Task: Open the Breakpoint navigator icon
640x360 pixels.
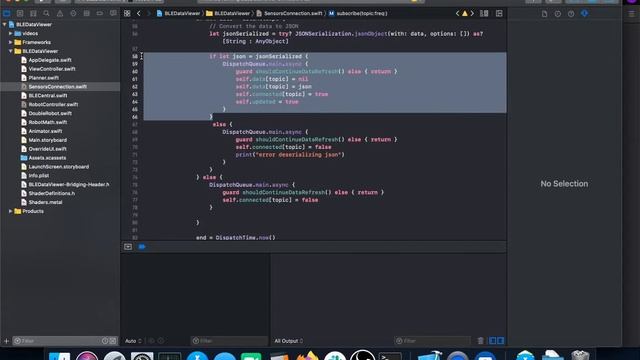Action: [x=100, y=13]
